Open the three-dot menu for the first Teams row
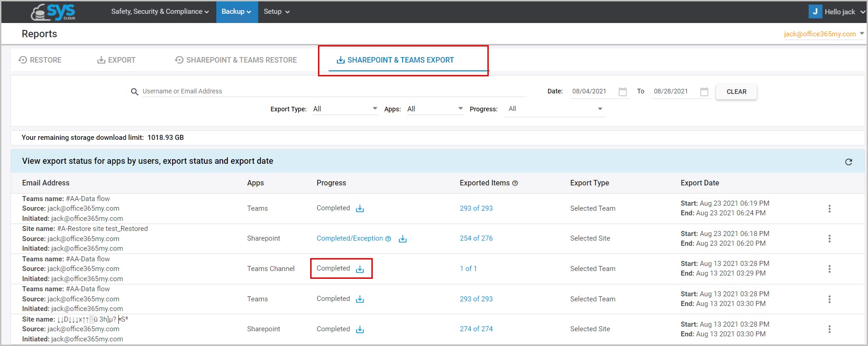The image size is (868, 346). [829, 208]
